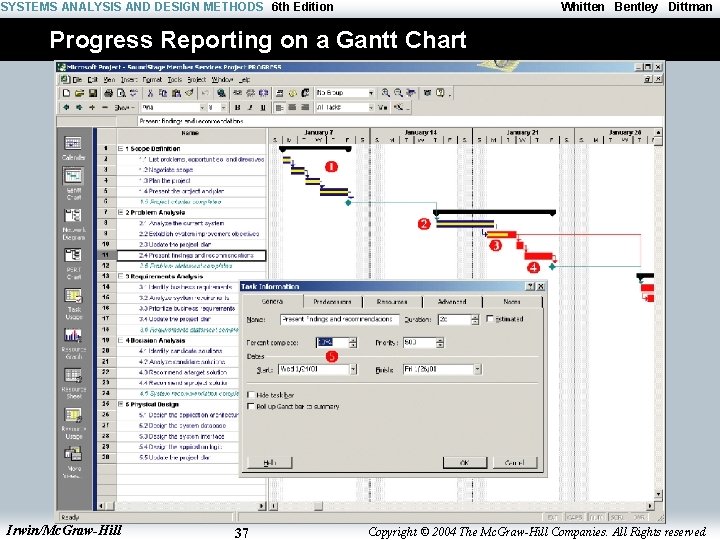
Task: Click the task Name input field
Action: pos(339,319)
